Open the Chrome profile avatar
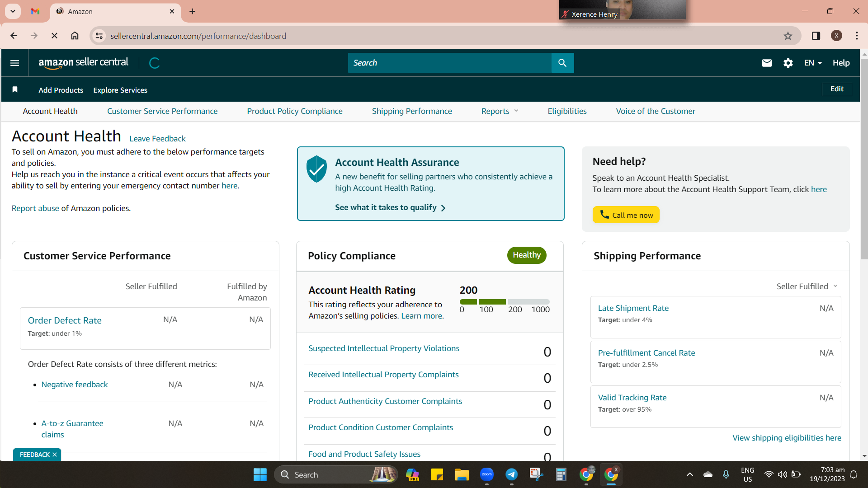Viewport: 868px width, 488px height. click(x=836, y=36)
